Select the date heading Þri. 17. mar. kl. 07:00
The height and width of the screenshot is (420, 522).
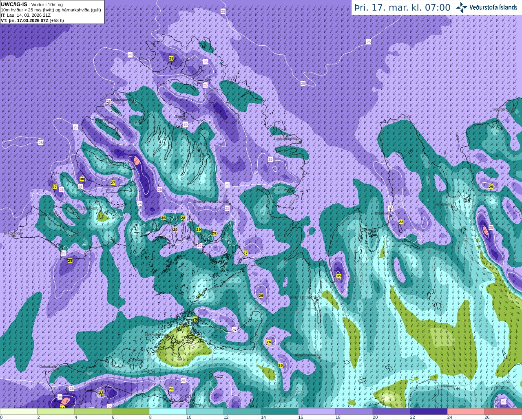pos(403,8)
